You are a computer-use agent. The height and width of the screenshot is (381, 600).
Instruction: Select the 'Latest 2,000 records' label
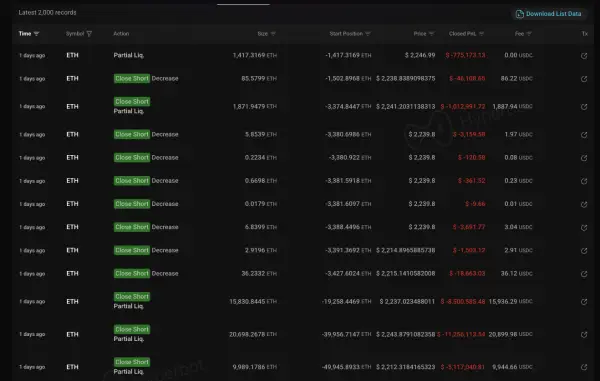click(x=47, y=13)
